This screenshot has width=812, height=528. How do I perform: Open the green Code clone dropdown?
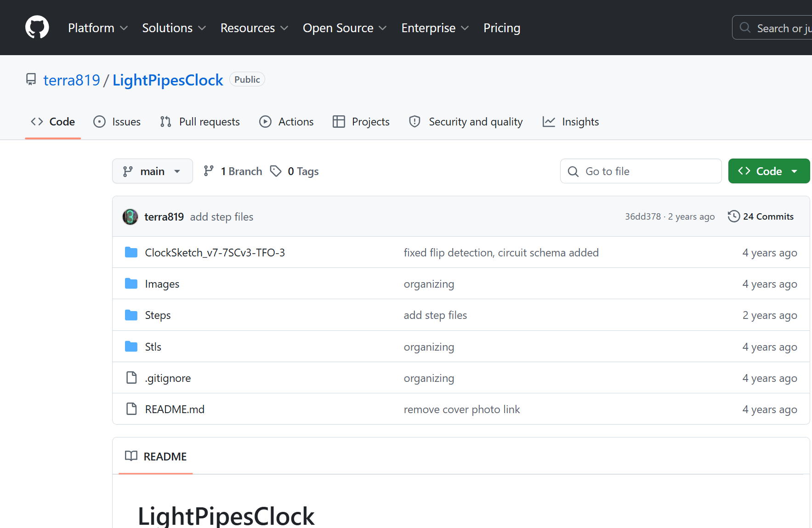(x=769, y=171)
